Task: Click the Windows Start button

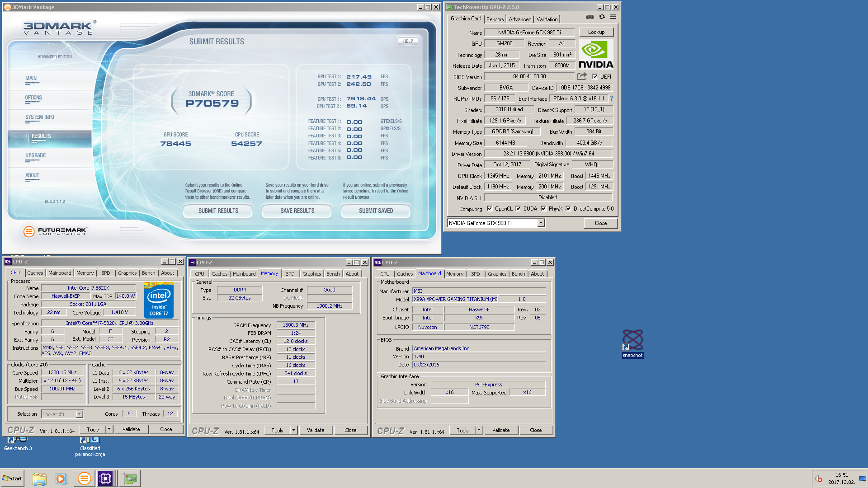Action: (13, 479)
